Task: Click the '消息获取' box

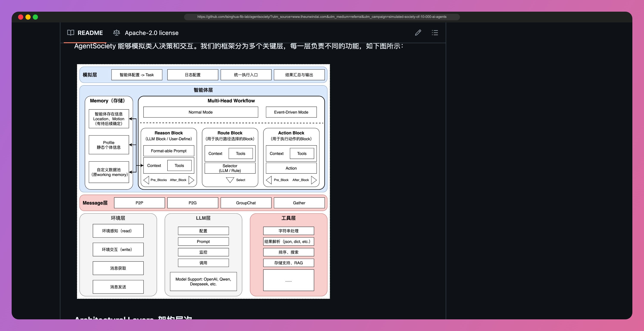Action: coord(118,268)
